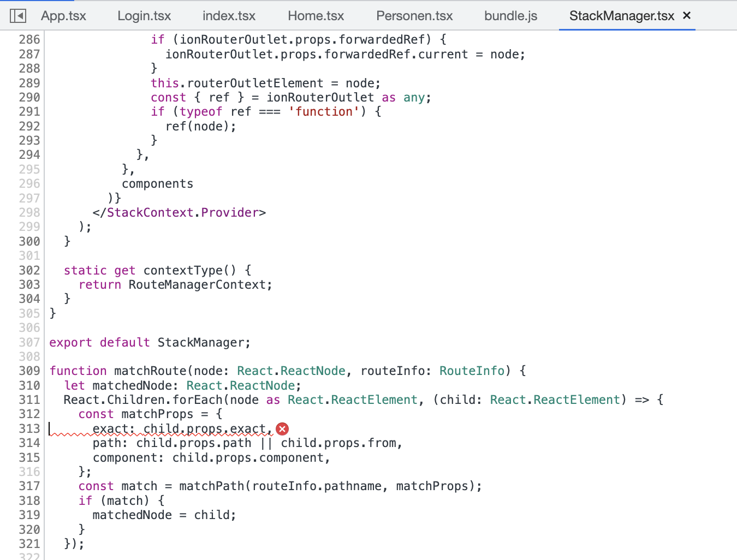
Task: Click 'path: child.props.path' text
Action: (x=172, y=443)
